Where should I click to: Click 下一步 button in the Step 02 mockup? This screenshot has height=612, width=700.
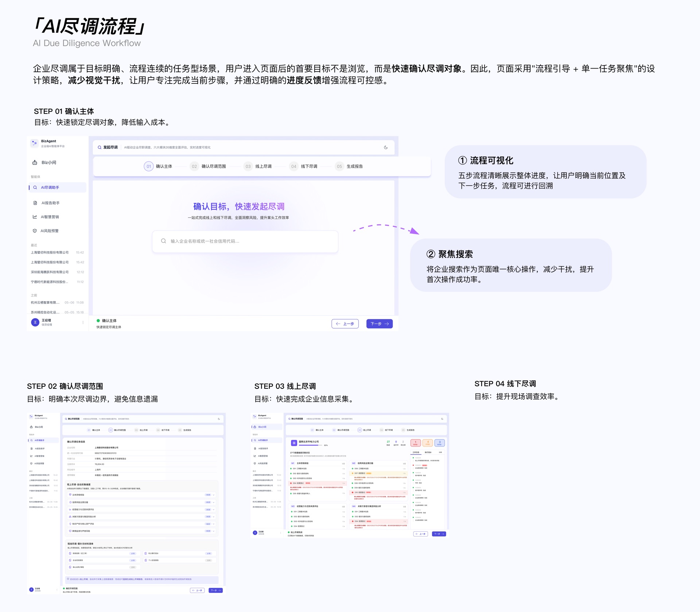[x=215, y=590]
